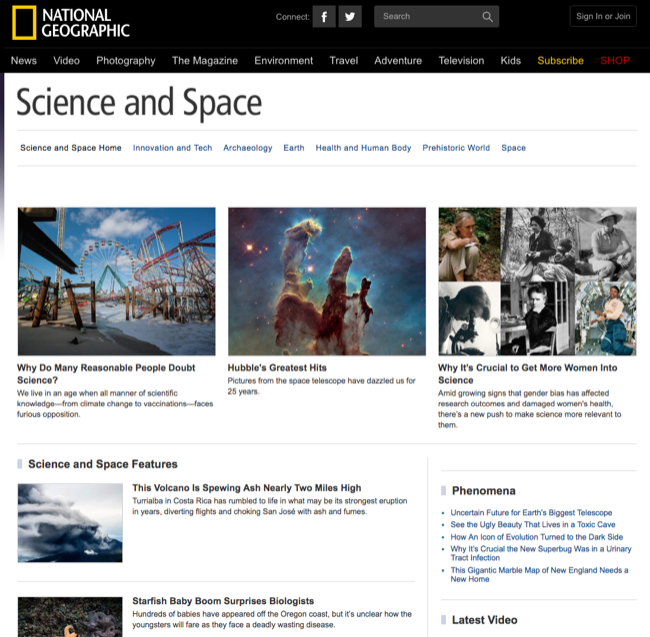Image resolution: width=650 pixels, height=637 pixels.
Task: Click the Latest Video section heading
Action: pyautogui.click(x=485, y=620)
